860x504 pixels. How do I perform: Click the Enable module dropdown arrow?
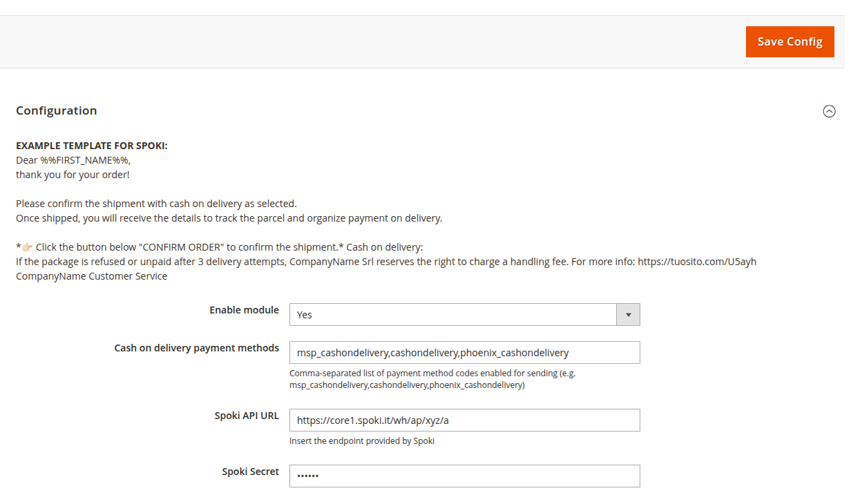tap(628, 315)
